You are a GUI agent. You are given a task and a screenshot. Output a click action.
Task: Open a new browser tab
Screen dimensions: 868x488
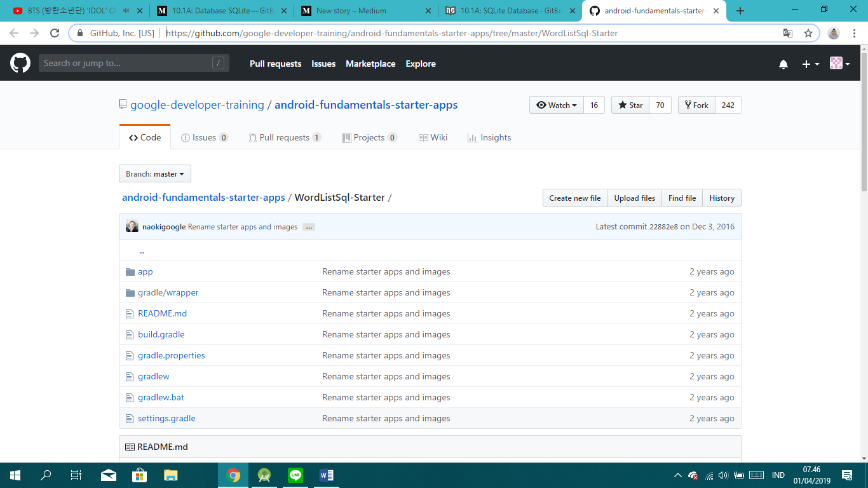point(740,11)
